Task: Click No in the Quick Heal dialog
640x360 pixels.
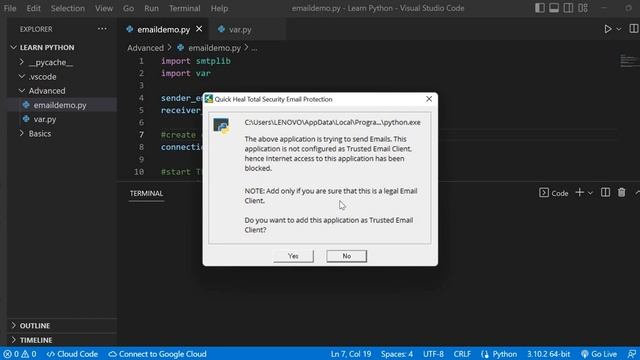Action: 347,256
